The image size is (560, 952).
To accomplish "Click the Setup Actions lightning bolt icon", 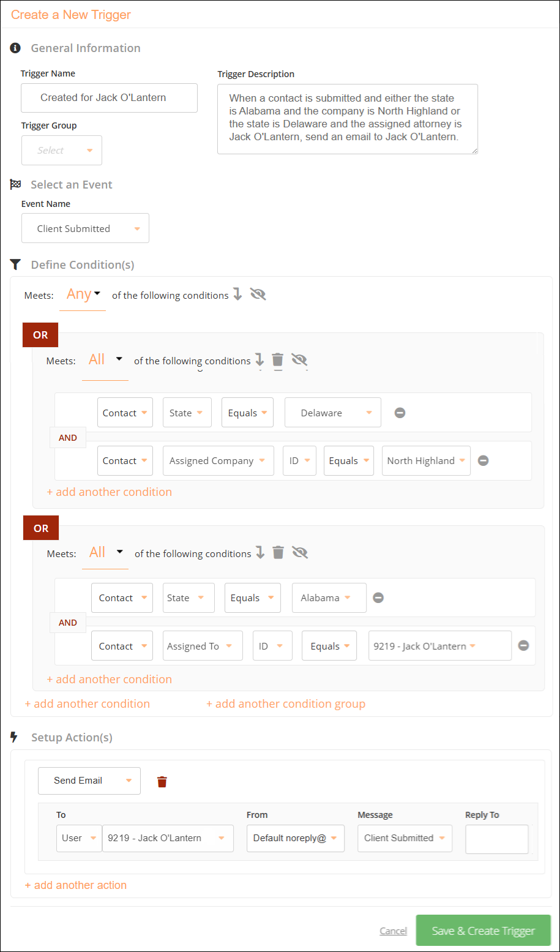I will tap(14, 737).
